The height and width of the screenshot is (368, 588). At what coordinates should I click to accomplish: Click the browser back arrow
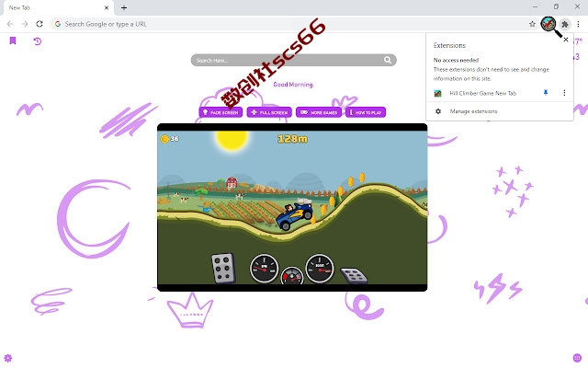click(10, 24)
